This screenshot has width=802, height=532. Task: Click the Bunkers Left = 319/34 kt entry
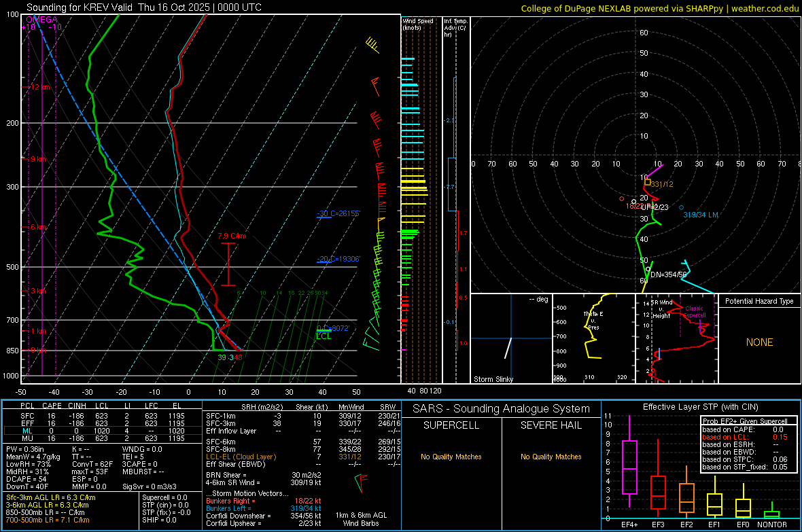click(264, 508)
